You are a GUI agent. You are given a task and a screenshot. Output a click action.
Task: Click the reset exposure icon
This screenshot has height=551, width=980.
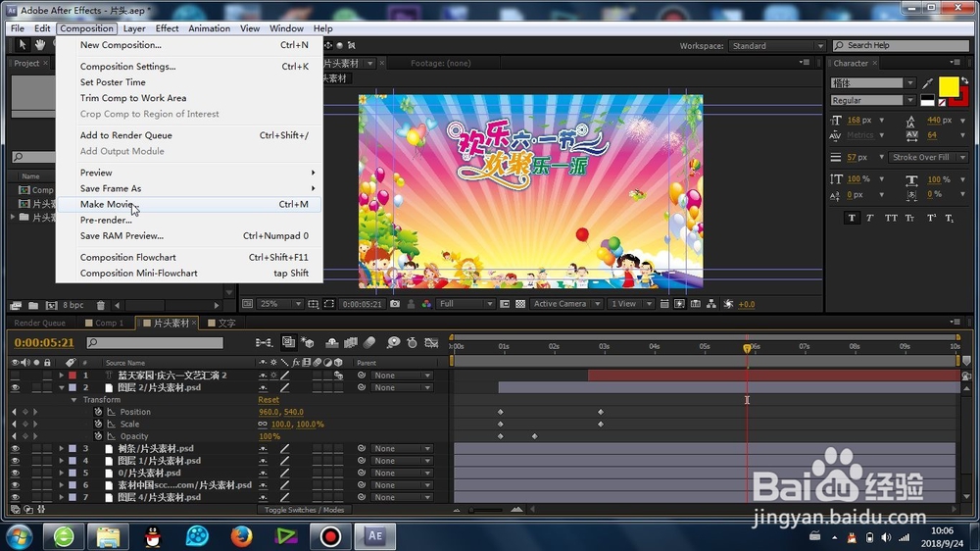tap(728, 304)
